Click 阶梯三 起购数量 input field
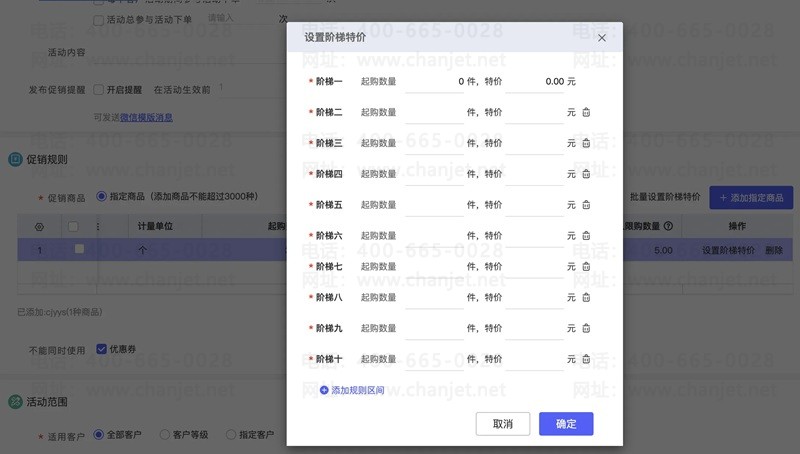800x454 pixels. (435, 144)
